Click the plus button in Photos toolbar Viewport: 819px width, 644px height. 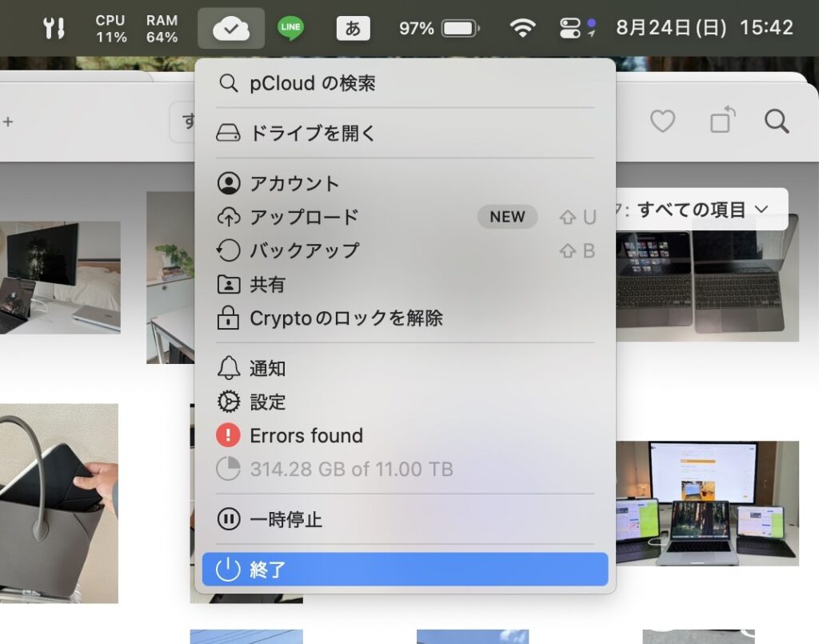(8, 122)
